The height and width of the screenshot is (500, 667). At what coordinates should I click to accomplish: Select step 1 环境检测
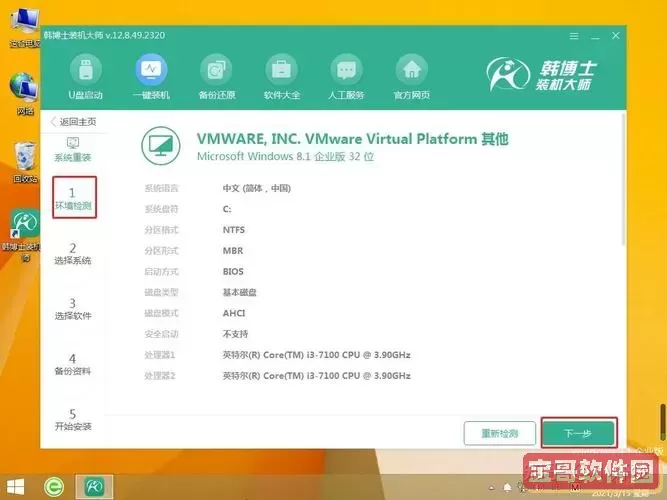point(74,197)
